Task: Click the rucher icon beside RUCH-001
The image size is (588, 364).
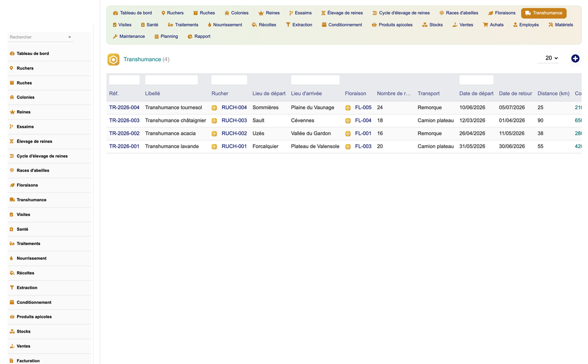Action: [x=214, y=146]
